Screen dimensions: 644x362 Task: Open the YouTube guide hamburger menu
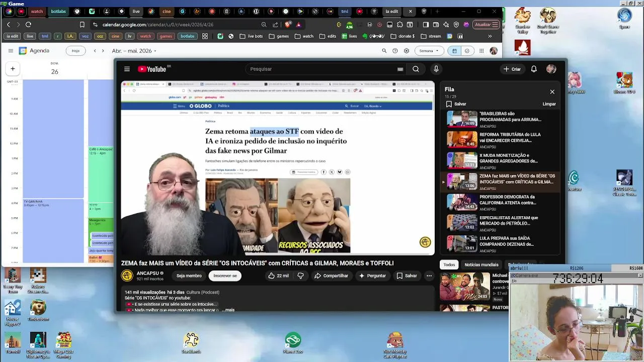(x=127, y=69)
